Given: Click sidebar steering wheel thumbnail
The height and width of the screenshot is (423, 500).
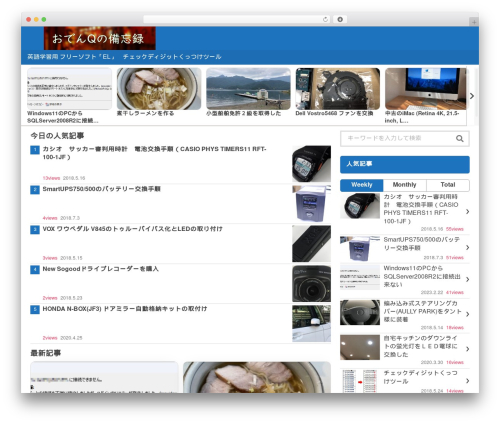Looking at the screenshot, I should [360, 312].
